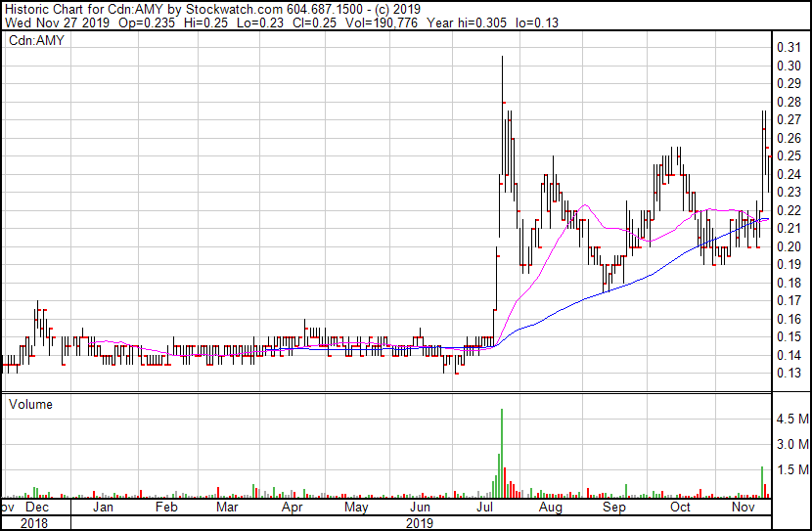Viewport: 812px width, 531px height.
Task: Click the 'Wed Nov 27 2019' date text
Action: coord(58,22)
